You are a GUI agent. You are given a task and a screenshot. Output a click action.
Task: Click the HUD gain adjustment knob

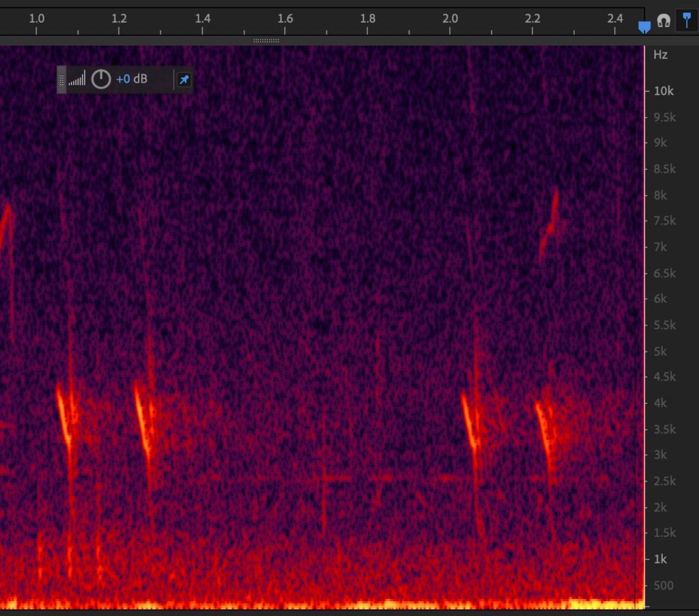click(101, 79)
